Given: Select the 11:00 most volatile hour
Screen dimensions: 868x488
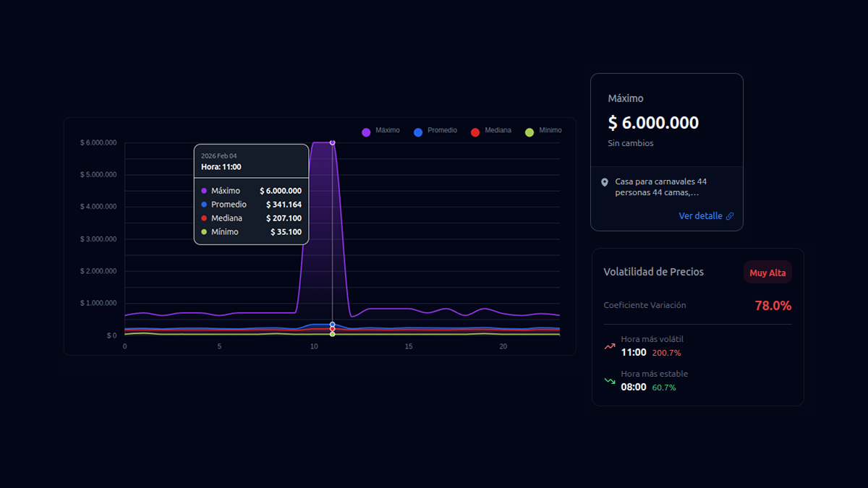Looking at the screenshot, I should 634,353.
